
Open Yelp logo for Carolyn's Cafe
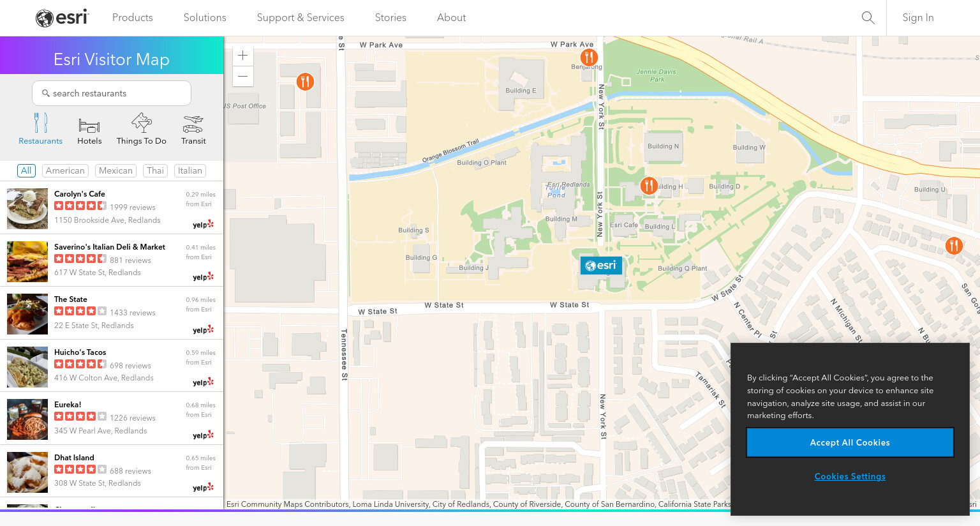[x=203, y=224]
